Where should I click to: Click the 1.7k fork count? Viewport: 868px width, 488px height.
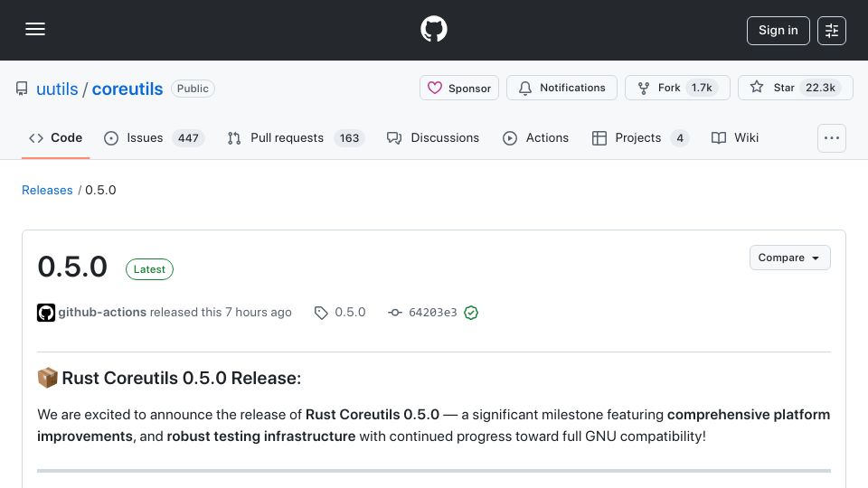(702, 88)
